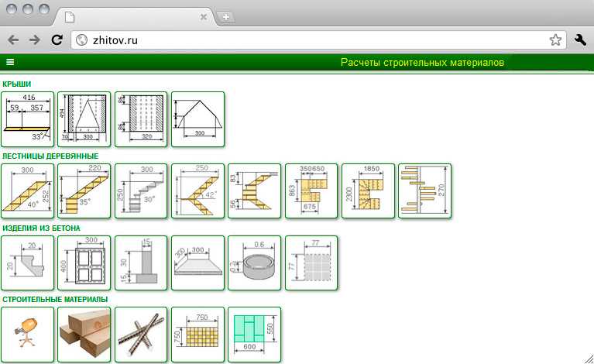
Task: Grab the window resize handle corner
Action: point(589,359)
